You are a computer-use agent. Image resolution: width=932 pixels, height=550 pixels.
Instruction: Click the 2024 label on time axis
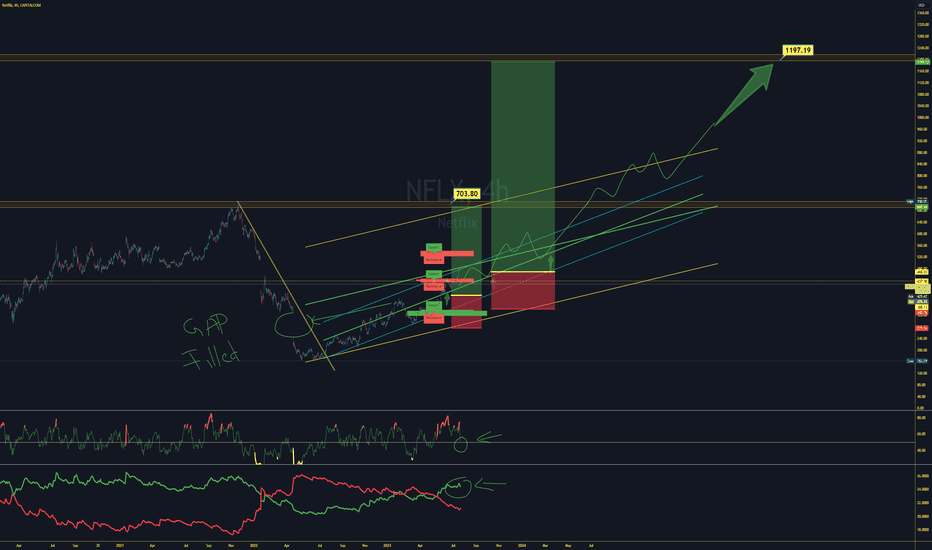522,545
